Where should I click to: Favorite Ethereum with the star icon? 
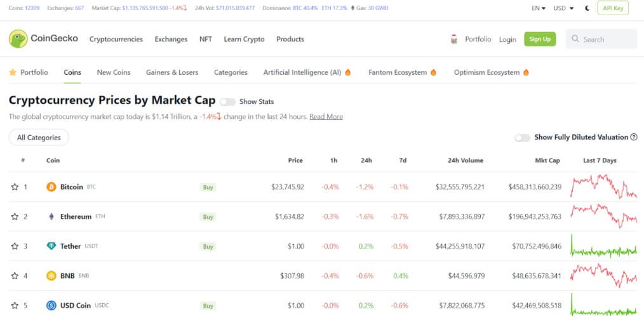(x=15, y=216)
